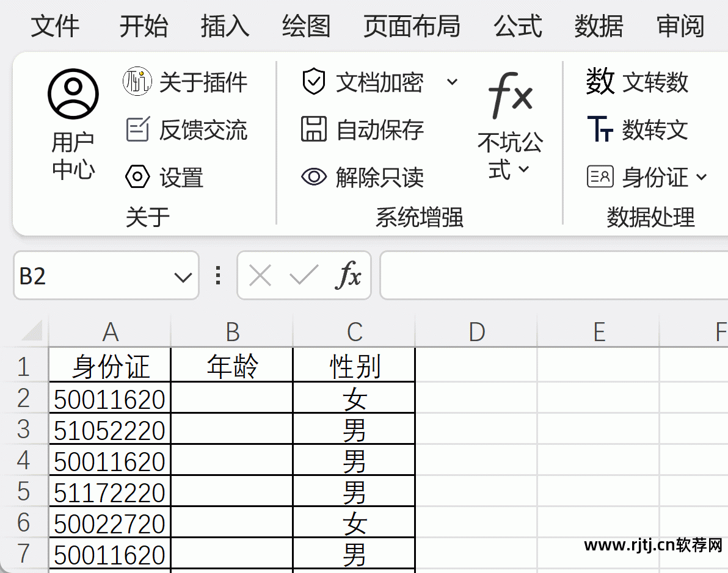Screen dimensions: 728x573
Task: Click the 自动保存 floppy disk icon
Action: (x=314, y=129)
